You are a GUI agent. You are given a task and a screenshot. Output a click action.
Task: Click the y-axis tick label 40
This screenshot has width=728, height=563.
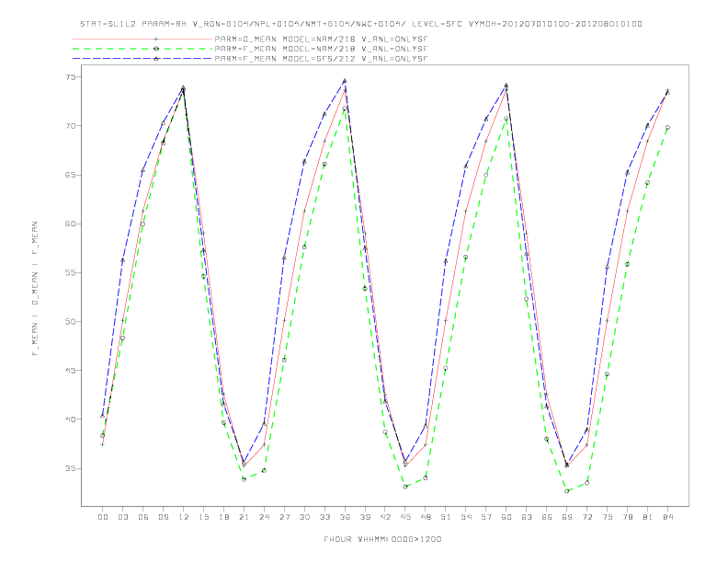click(70, 419)
